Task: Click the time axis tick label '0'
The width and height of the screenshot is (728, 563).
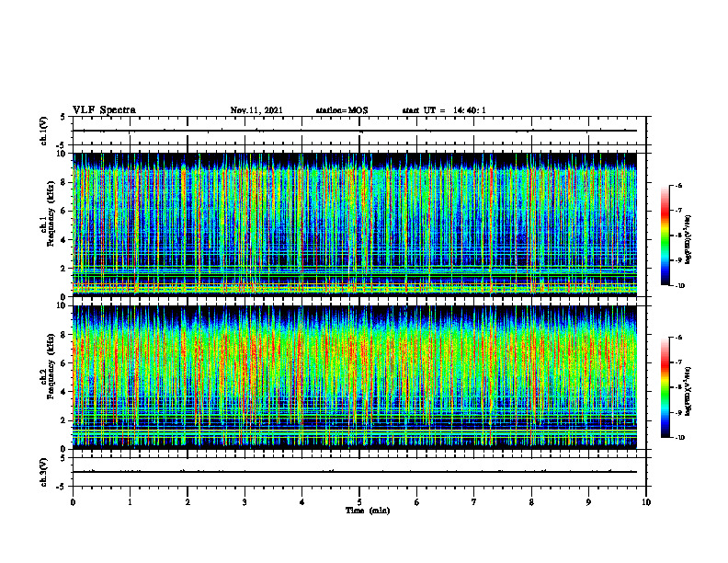Action: tap(73, 502)
